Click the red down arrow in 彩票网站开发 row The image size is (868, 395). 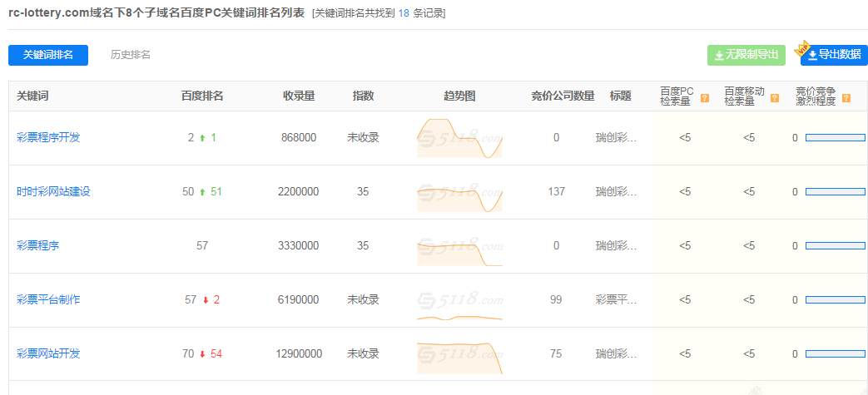point(202,354)
